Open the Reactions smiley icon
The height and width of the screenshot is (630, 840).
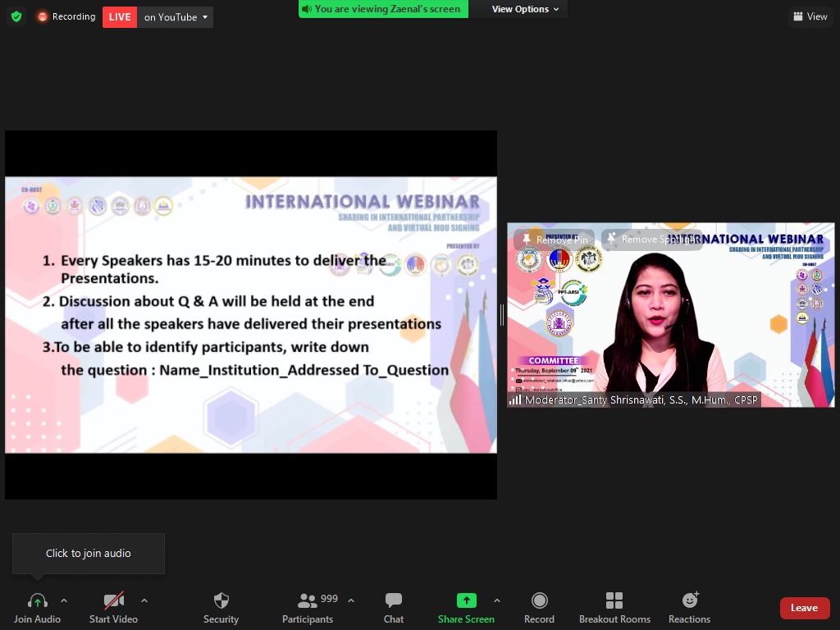coord(690,600)
